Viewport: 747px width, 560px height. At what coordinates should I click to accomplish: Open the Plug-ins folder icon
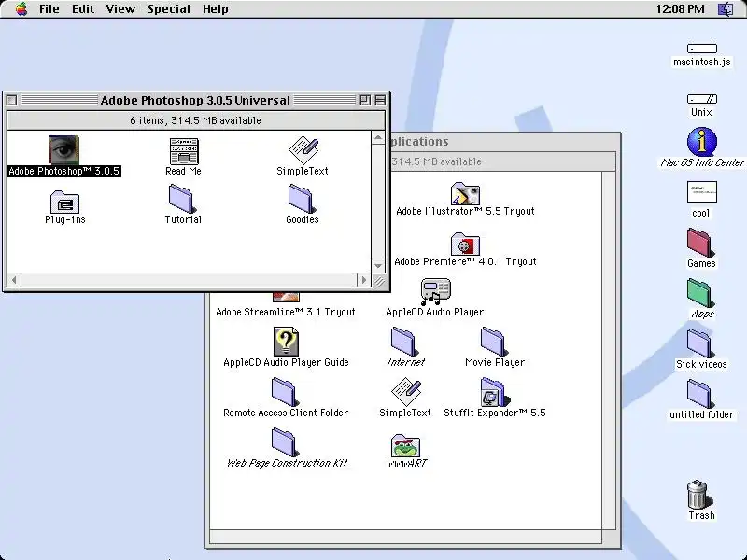click(x=64, y=202)
